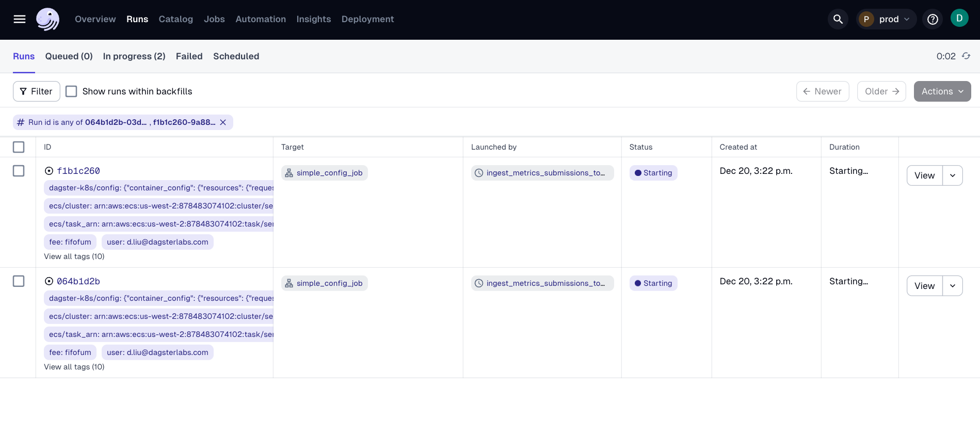Go to Catalog in top navigation

[x=175, y=19]
